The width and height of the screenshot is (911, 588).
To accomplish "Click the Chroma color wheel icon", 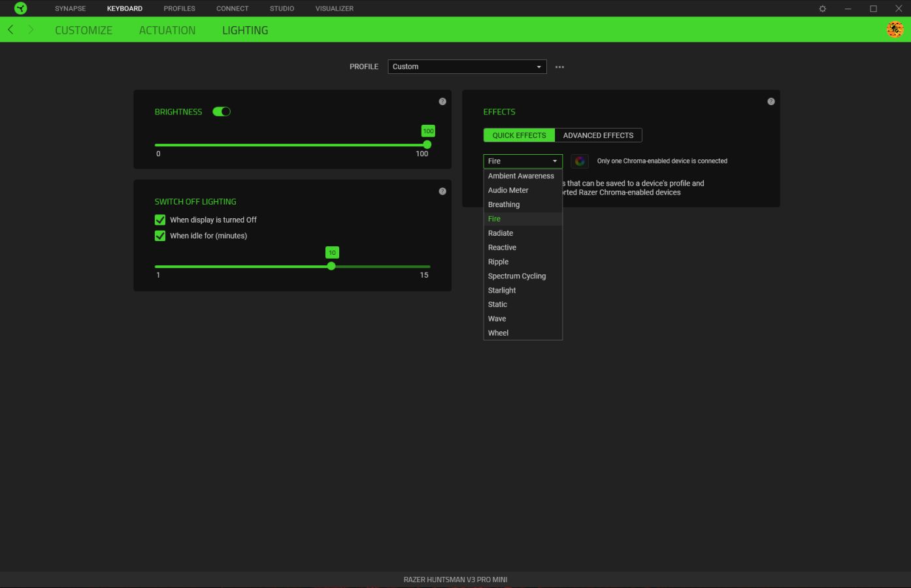I will pos(580,161).
